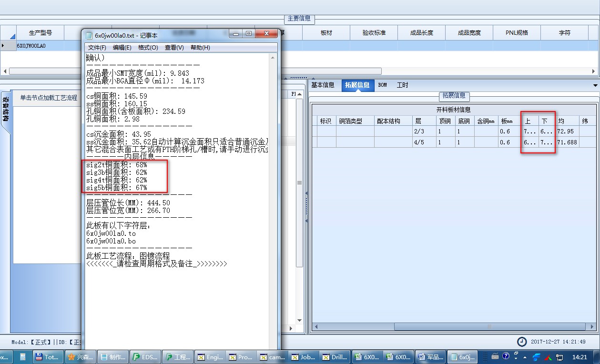Image resolution: width=600 pixels, height=364 pixels.
Task: Click the main grid right scroll arrow
Action: [x=594, y=71]
